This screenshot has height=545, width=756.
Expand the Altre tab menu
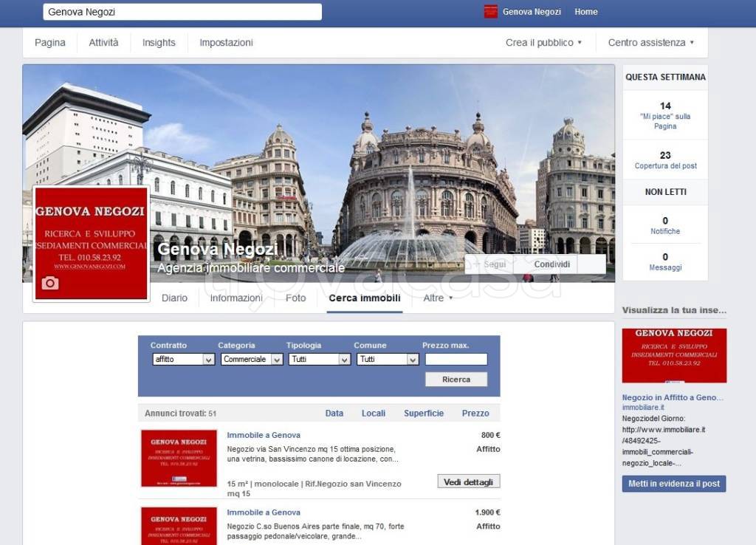[x=438, y=298]
